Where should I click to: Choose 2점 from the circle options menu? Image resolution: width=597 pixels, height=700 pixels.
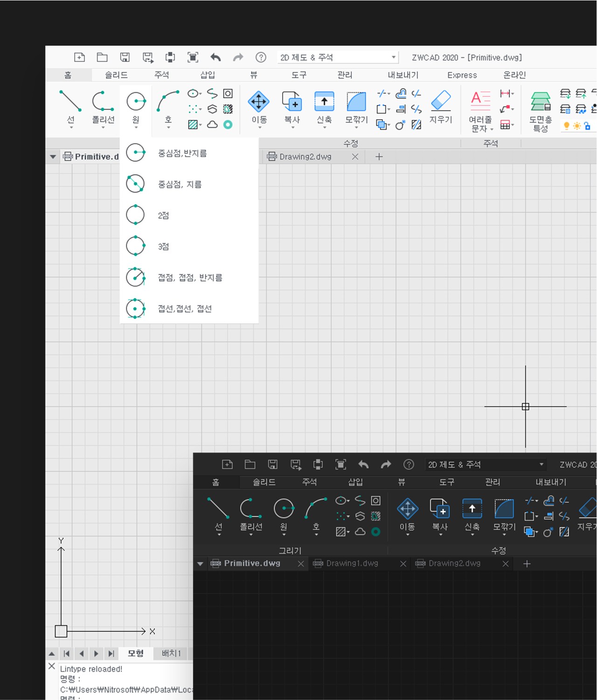click(163, 215)
